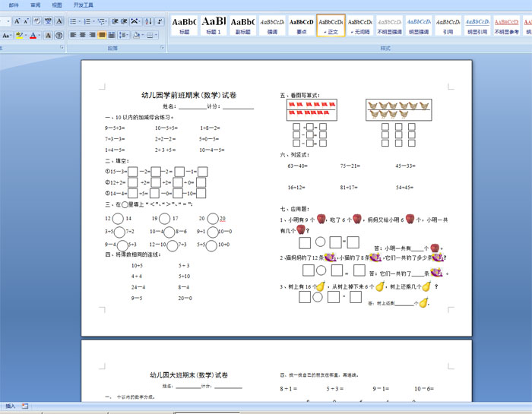The width and height of the screenshot is (532, 414).
Task: Apply the 副标题 style
Action: pyautogui.click(x=242, y=25)
